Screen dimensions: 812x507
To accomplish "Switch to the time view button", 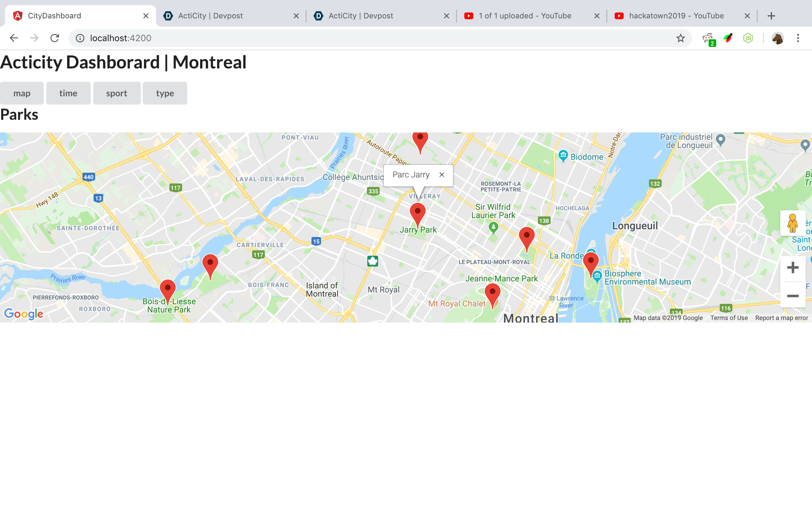I will 68,93.
